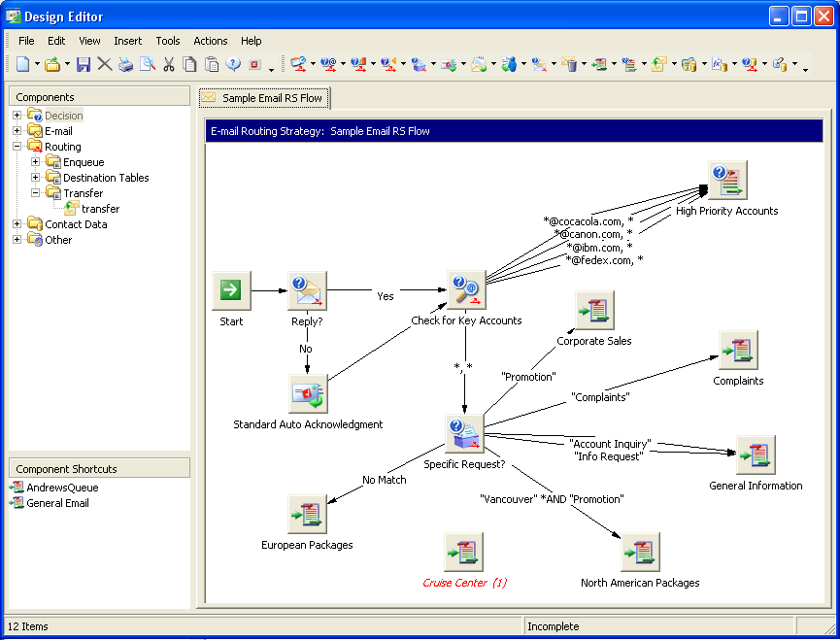
Task: Switch to Sample Email RS Flow tab
Action: [x=265, y=98]
